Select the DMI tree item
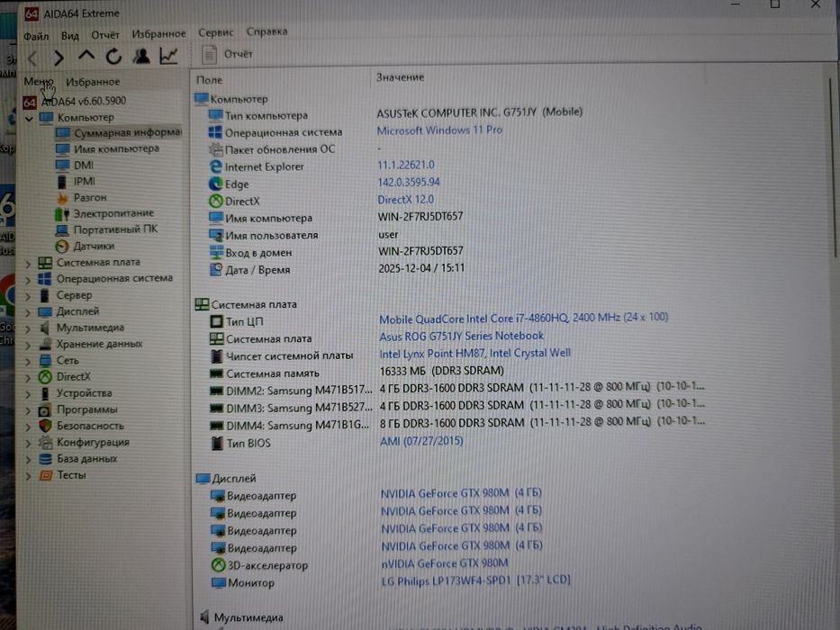Image resolution: width=840 pixels, height=630 pixels. tap(75, 165)
